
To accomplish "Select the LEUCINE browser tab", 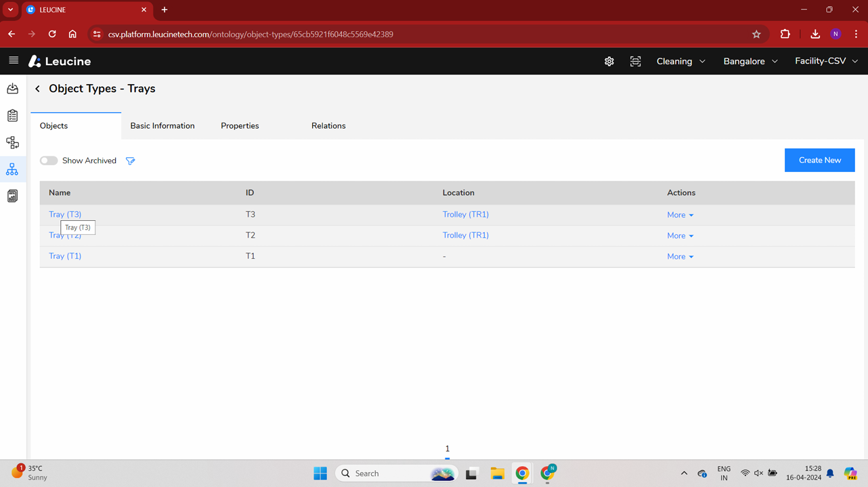I will point(87,9).
